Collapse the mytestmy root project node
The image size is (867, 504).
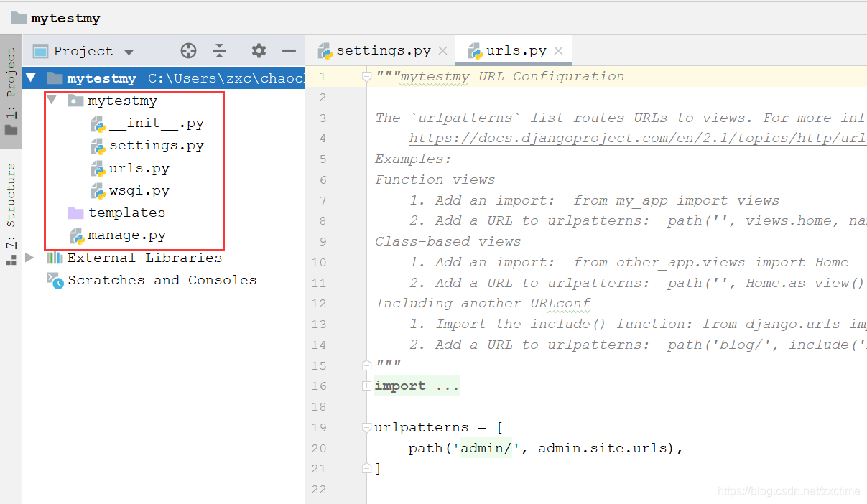(x=30, y=78)
